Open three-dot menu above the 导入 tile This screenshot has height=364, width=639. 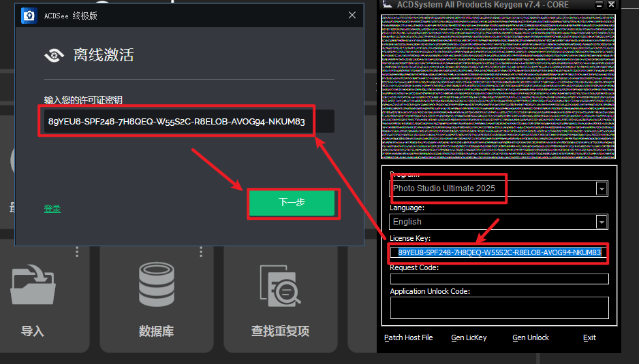(x=77, y=252)
